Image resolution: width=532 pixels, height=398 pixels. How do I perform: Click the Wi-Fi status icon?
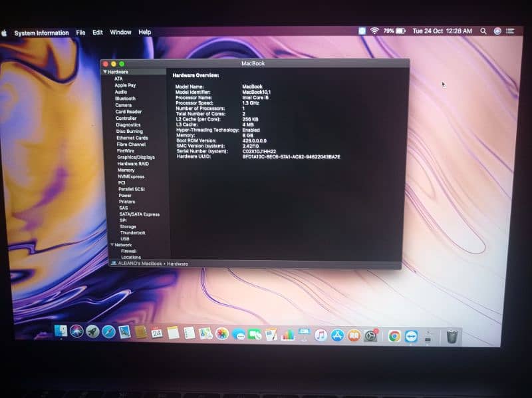(374, 31)
